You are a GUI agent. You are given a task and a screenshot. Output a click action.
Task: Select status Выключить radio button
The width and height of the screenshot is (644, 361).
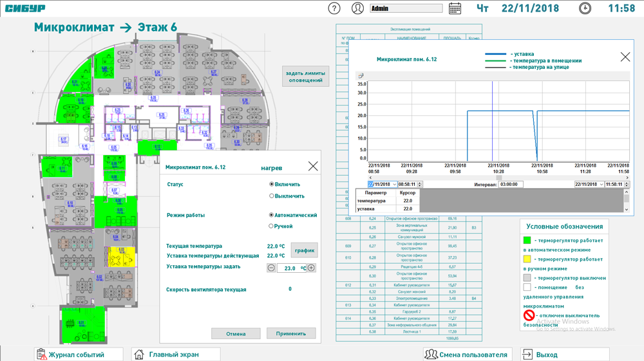click(x=272, y=196)
